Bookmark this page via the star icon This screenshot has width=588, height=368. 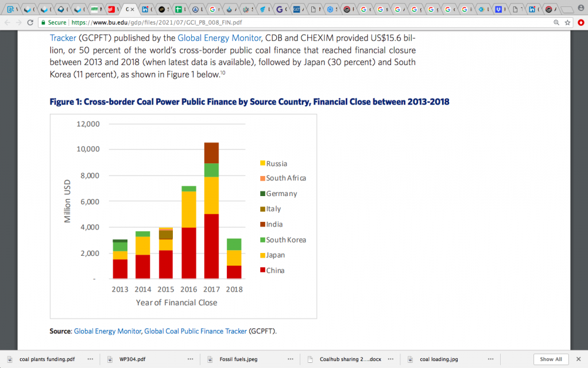[567, 24]
